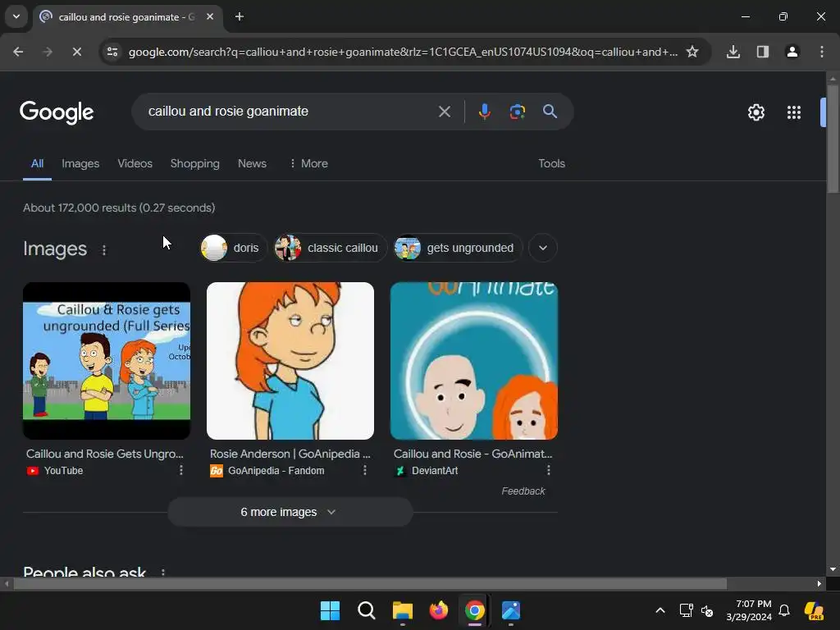The height and width of the screenshot is (630, 840).
Task: Open a new browser tab
Action: 240,16
